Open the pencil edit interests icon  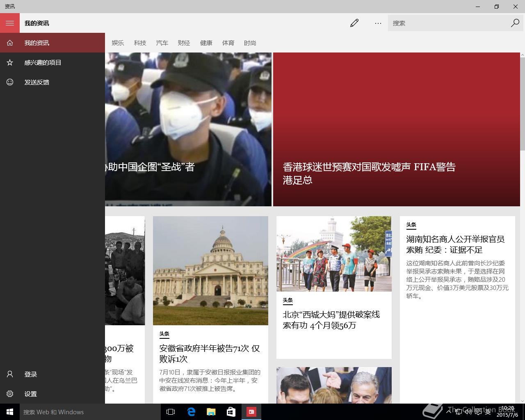pos(354,23)
